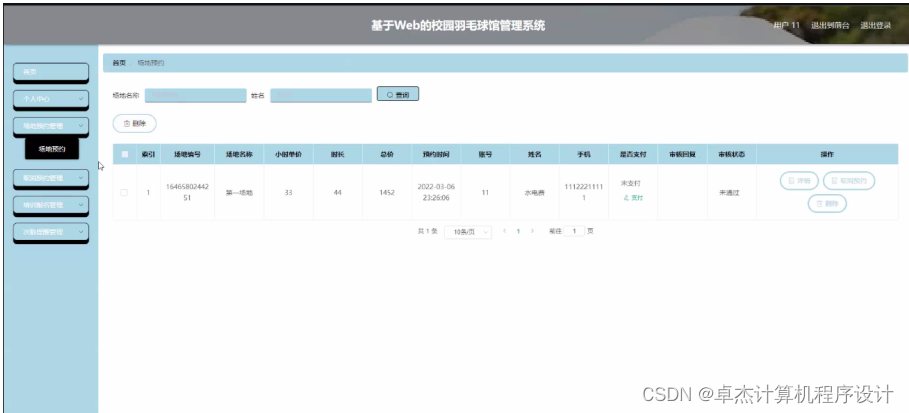Click the 未支付 status text
The width and height of the screenshot is (909, 413).
(x=630, y=183)
